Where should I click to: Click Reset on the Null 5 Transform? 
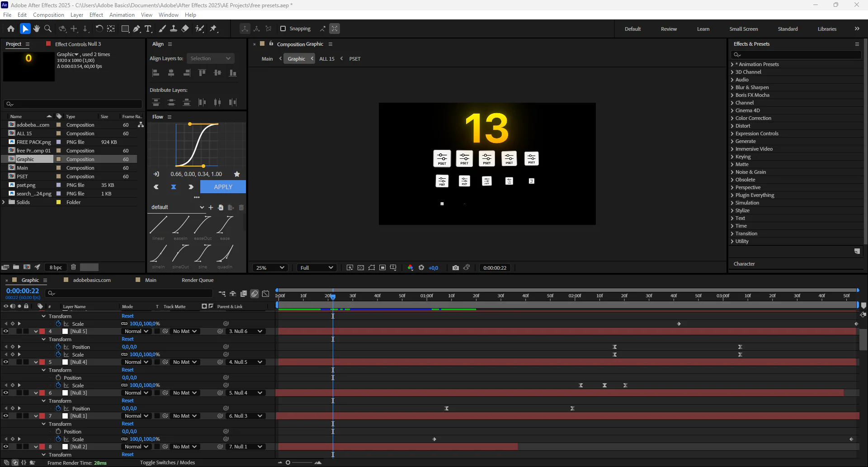click(127, 339)
